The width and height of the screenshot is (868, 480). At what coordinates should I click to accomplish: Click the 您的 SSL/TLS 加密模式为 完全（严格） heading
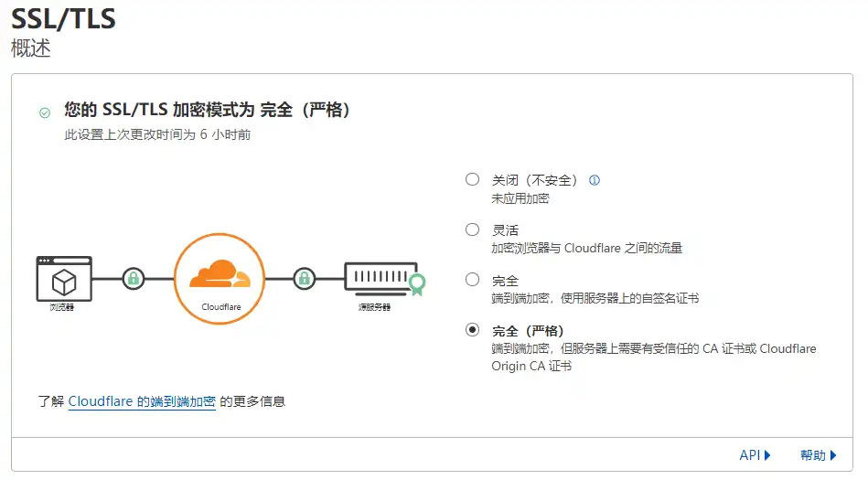tap(207, 110)
